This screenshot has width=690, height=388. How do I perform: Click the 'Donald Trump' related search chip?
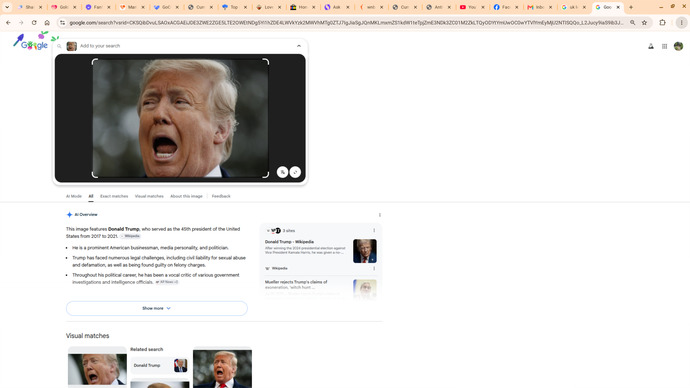[x=159, y=366]
